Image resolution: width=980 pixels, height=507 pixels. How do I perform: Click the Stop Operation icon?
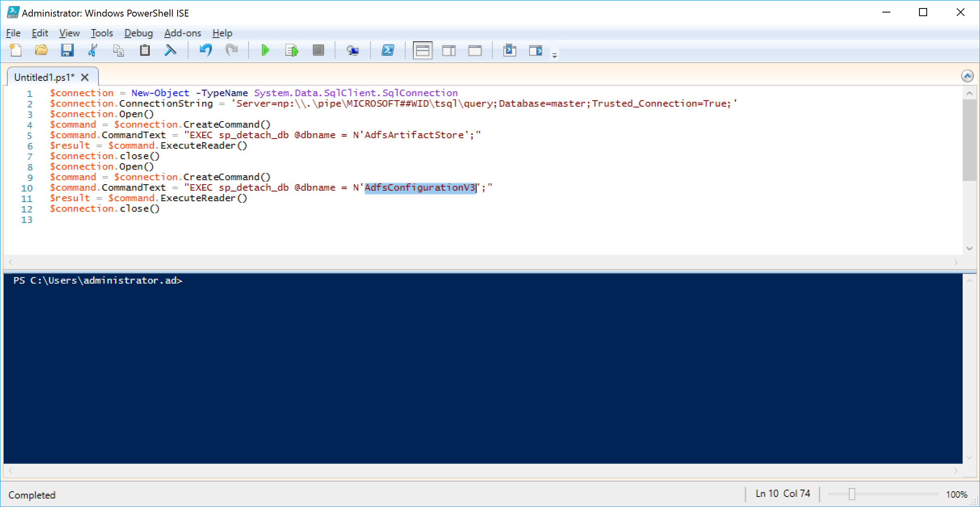pyautogui.click(x=318, y=50)
